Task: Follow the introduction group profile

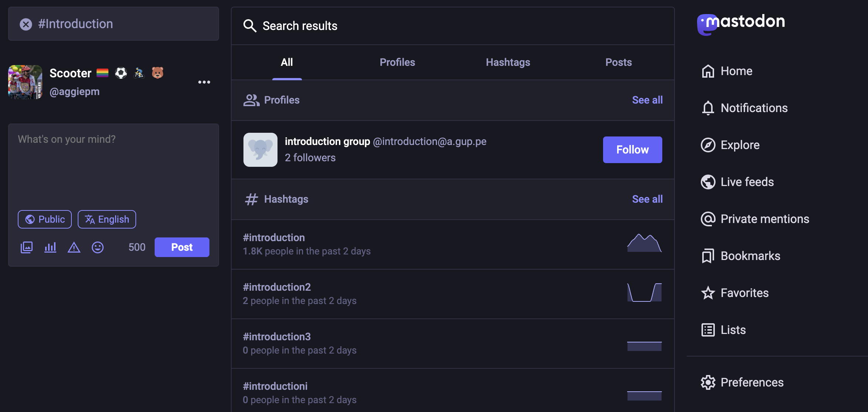Action: click(632, 150)
